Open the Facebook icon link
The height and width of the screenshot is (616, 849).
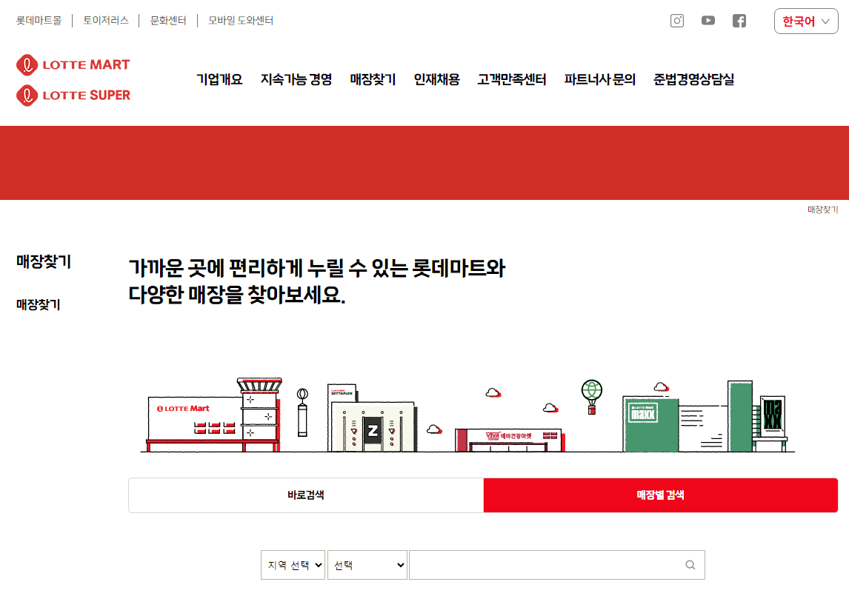tap(739, 21)
